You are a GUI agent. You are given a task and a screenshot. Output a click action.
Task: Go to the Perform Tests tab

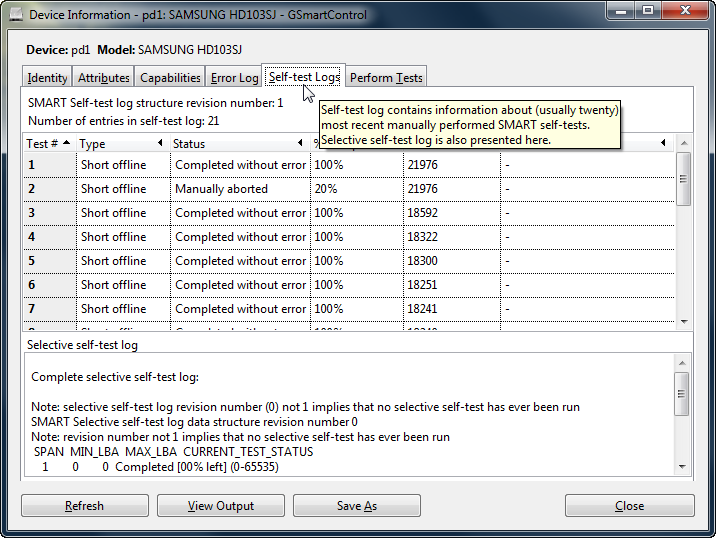tap(386, 78)
